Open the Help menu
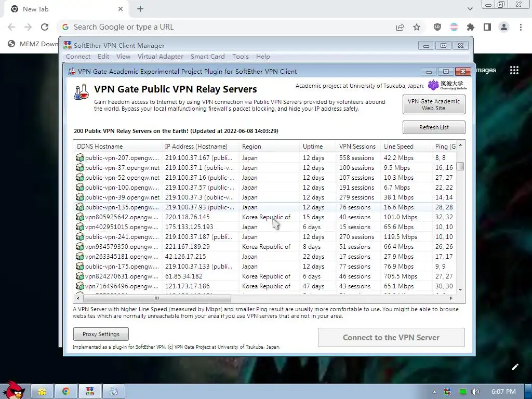 263,57
